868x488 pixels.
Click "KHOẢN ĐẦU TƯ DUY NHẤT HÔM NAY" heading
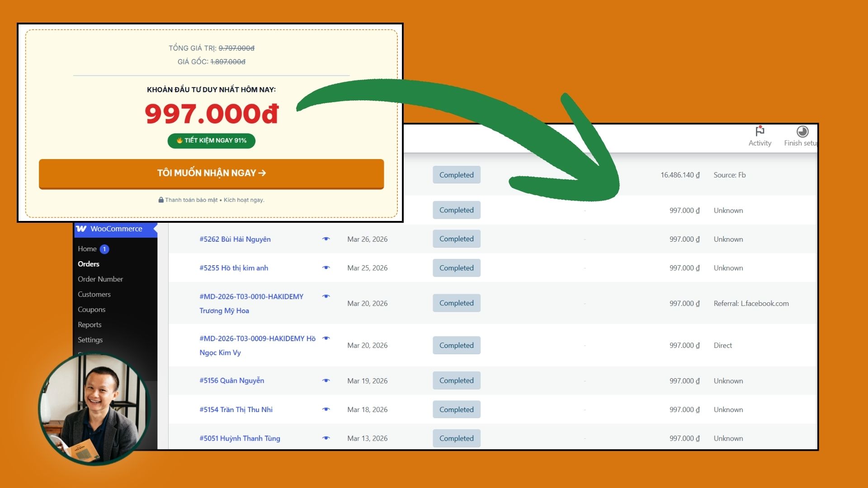(x=212, y=89)
